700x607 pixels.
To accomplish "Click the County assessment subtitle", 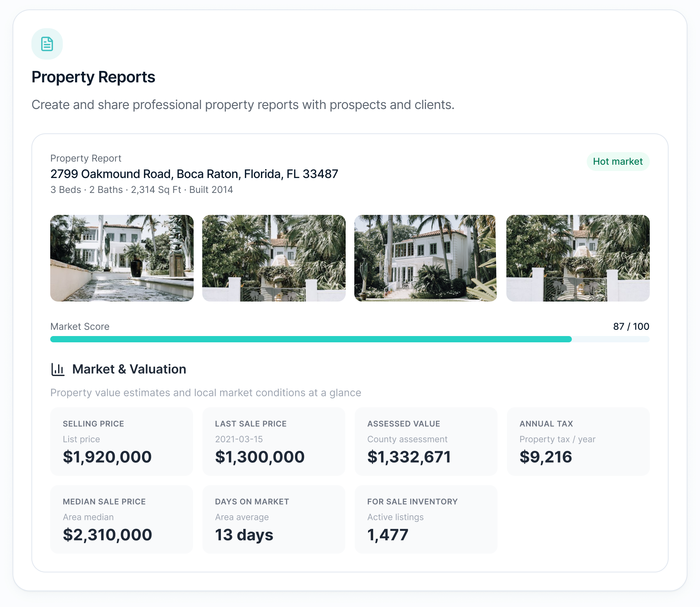I will coord(407,439).
